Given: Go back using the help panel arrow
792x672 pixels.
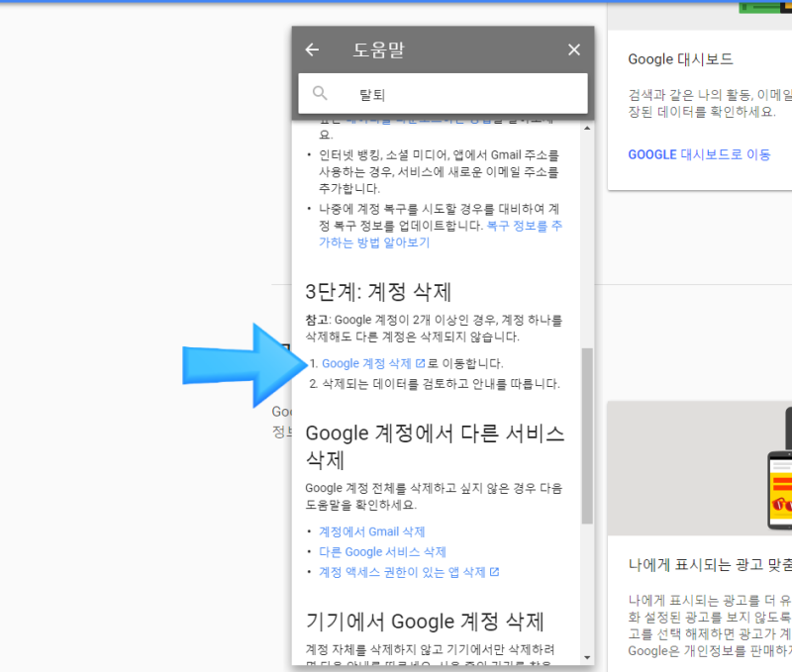Looking at the screenshot, I should pyautogui.click(x=312, y=49).
